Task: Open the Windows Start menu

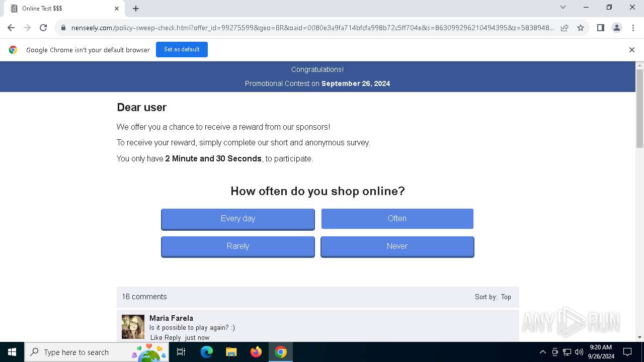Action: tap(12, 352)
